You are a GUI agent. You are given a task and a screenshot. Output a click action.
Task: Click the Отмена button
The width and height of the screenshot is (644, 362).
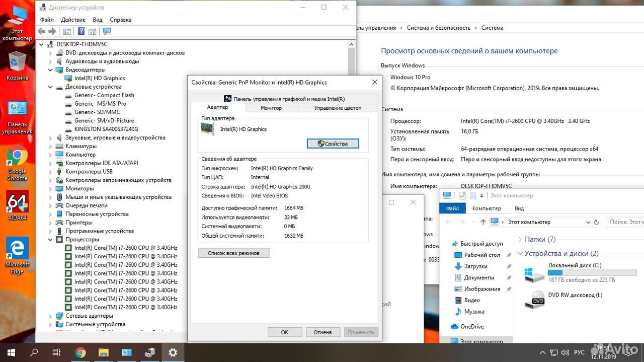(x=323, y=332)
